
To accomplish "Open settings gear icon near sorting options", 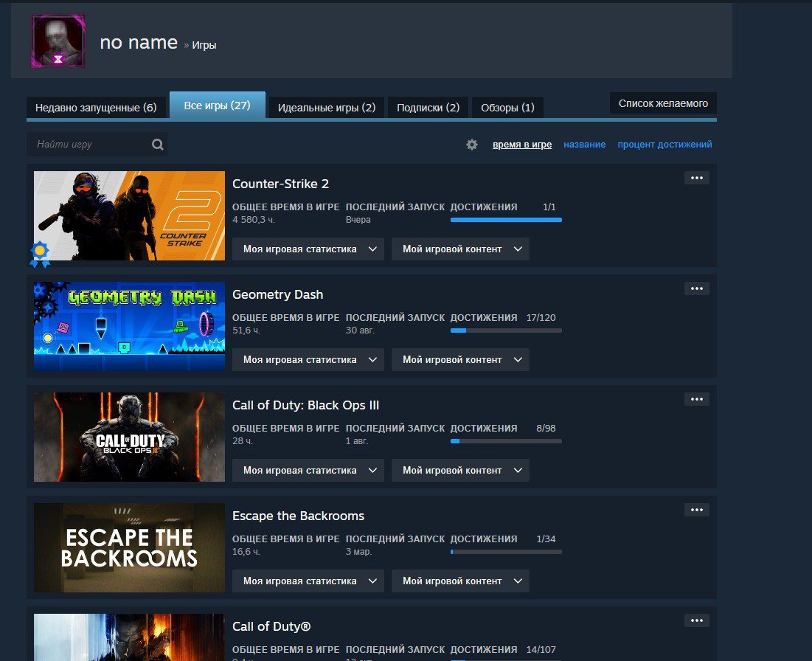I will 472,145.
